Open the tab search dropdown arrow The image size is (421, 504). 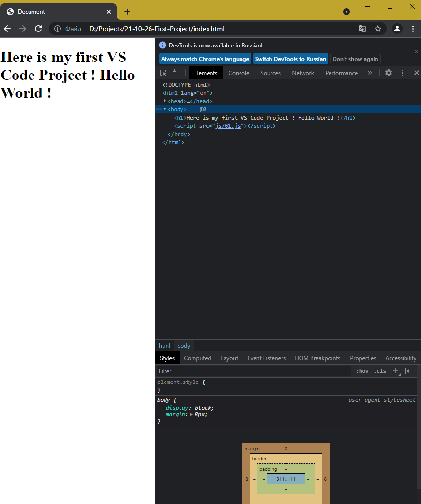(x=346, y=12)
